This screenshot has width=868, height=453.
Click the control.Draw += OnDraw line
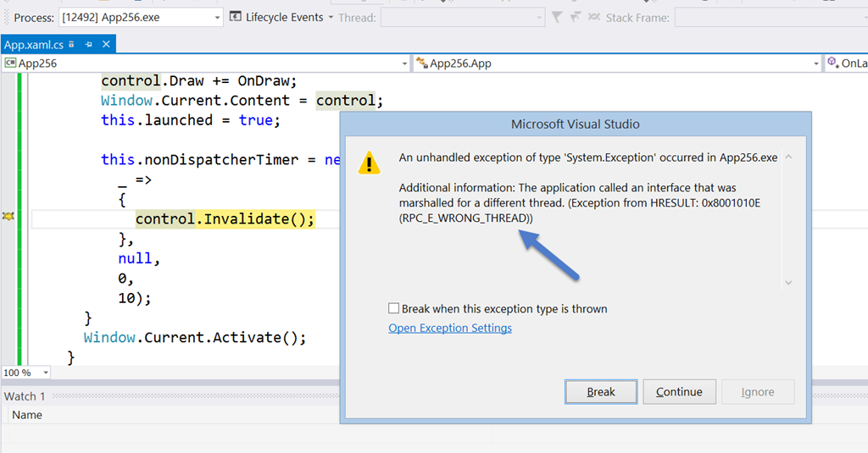[198, 80]
